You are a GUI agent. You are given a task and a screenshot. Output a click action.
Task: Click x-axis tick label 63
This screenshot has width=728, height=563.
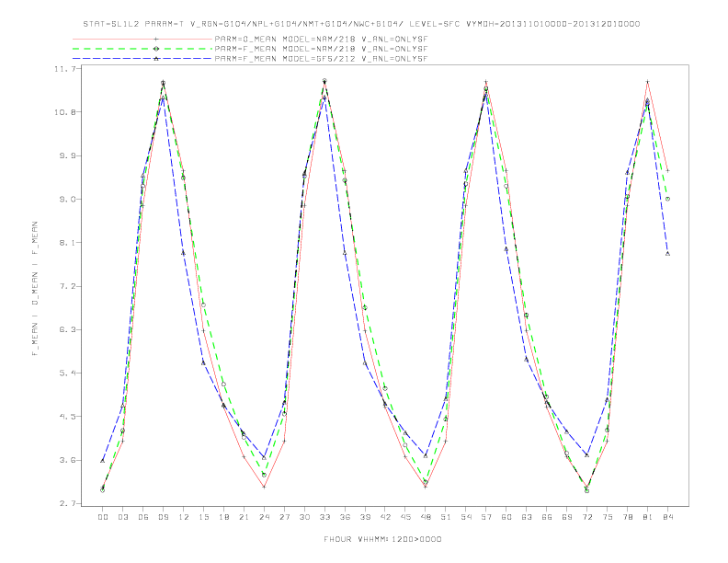[527, 517]
